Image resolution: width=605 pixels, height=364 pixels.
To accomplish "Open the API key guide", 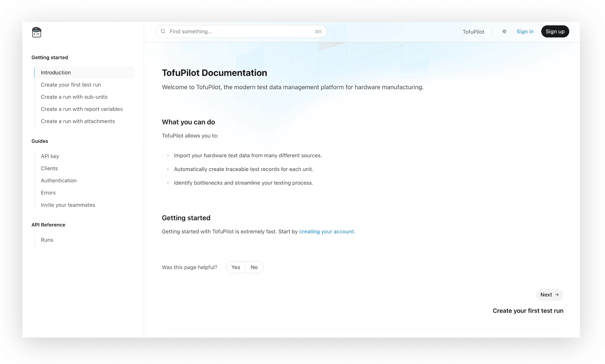I will 50,156.
